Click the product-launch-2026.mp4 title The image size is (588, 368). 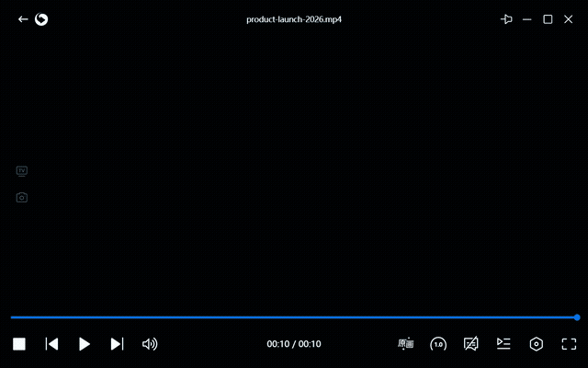(294, 19)
